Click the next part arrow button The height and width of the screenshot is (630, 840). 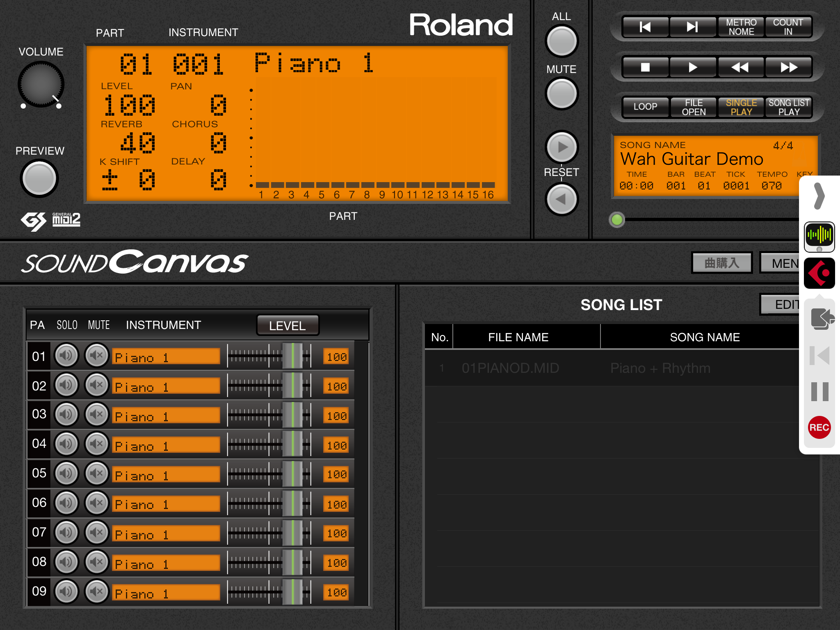click(x=562, y=147)
